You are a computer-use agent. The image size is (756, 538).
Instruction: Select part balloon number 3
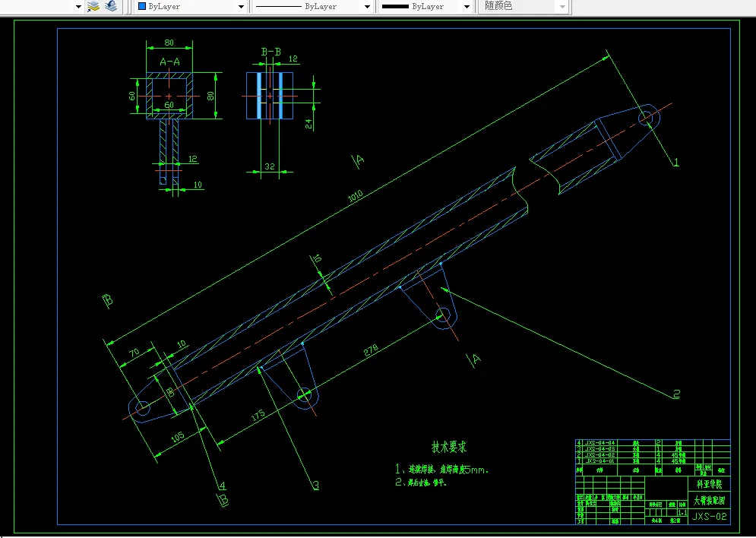tap(316, 485)
